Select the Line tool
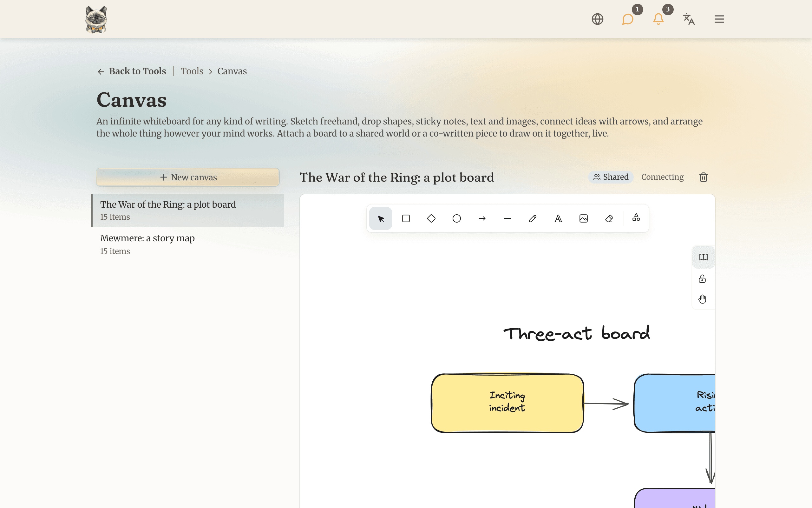 (507, 219)
